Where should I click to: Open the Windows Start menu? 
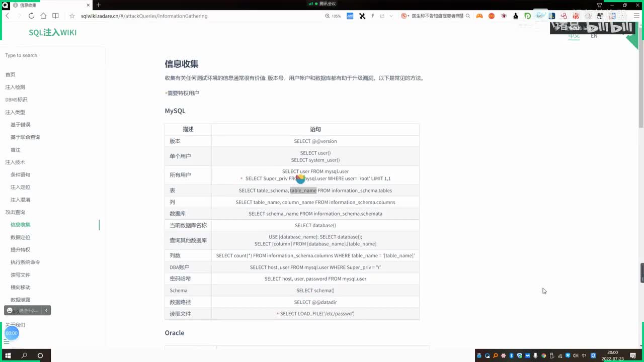pyautogui.click(x=8, y=355)
